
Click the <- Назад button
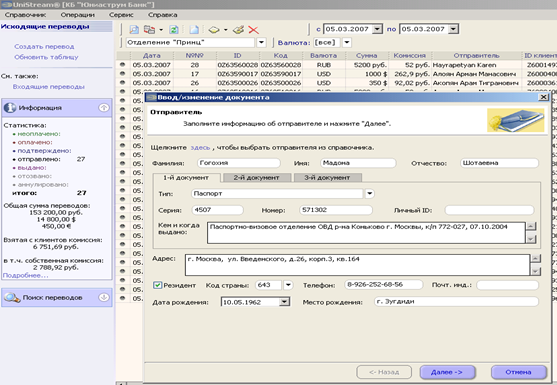[384, 372]
